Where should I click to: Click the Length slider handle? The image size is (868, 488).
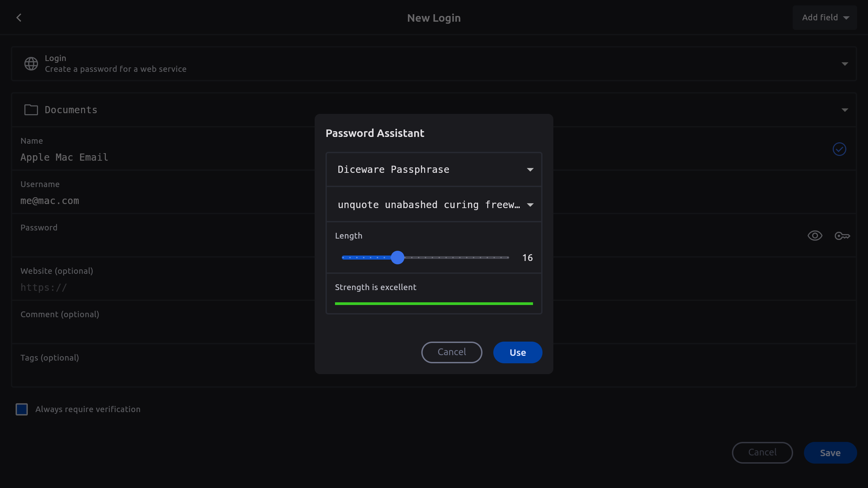397,258
